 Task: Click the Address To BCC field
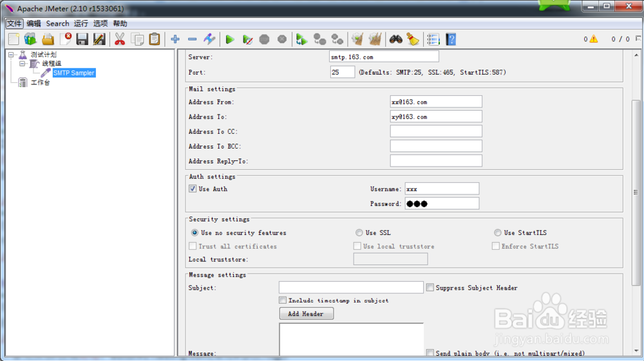click(436, 146)
